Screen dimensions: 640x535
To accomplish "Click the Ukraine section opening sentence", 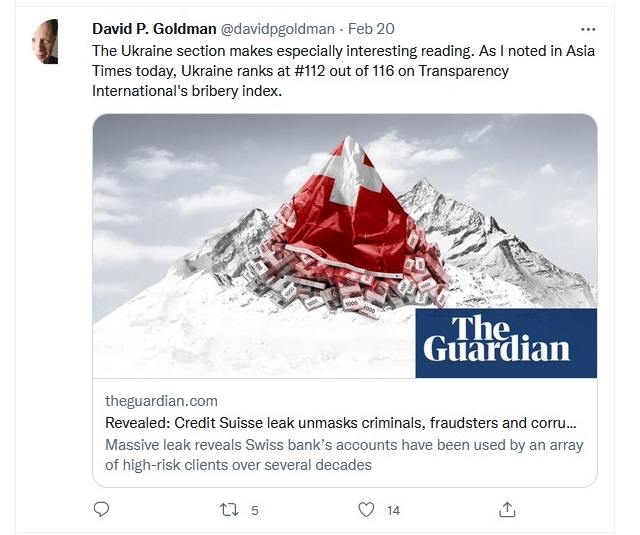I will coord(284,51).
